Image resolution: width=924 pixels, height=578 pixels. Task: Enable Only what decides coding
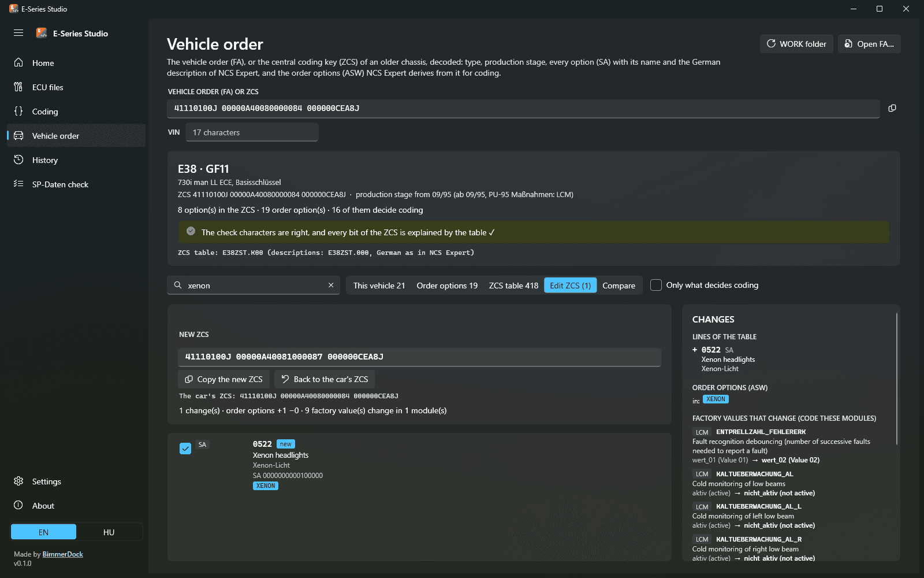pos(656,285)
